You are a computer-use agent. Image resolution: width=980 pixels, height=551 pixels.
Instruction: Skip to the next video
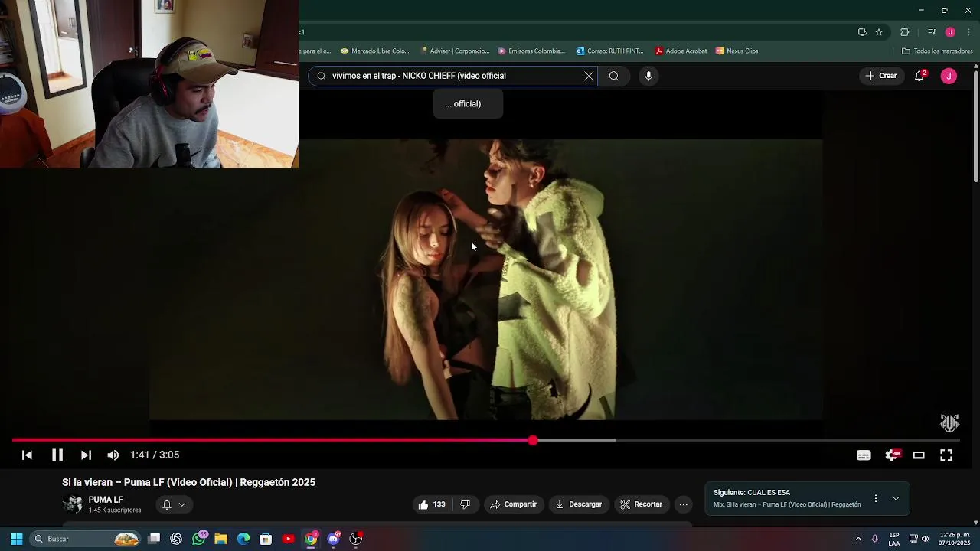[86, 455]
